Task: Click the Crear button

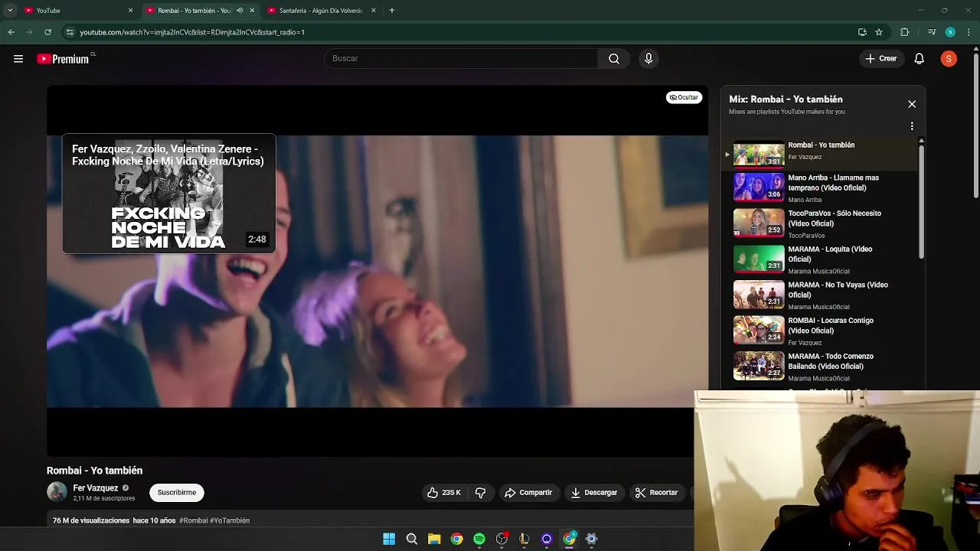Action: pyautogui.click(x=880, y=59)
